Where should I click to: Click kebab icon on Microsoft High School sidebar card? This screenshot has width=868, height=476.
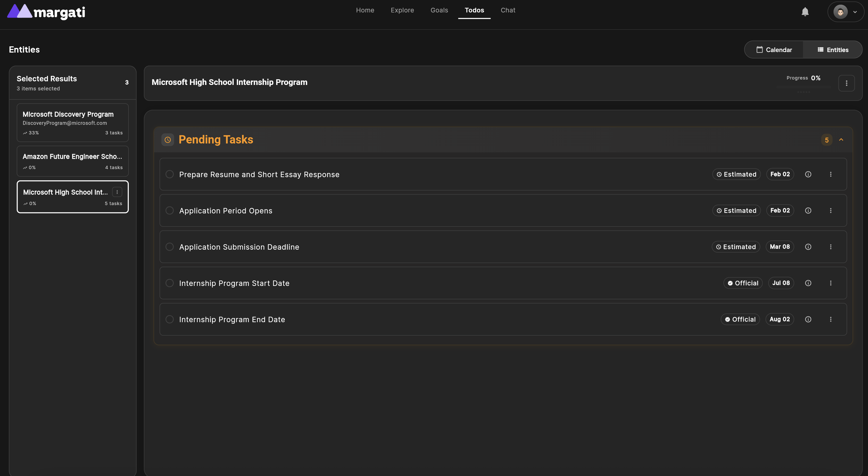tap(117, 192)
